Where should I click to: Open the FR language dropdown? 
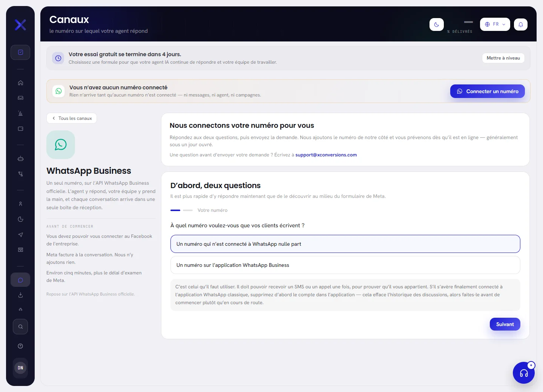pyautogui.click(x=495, y=24)
